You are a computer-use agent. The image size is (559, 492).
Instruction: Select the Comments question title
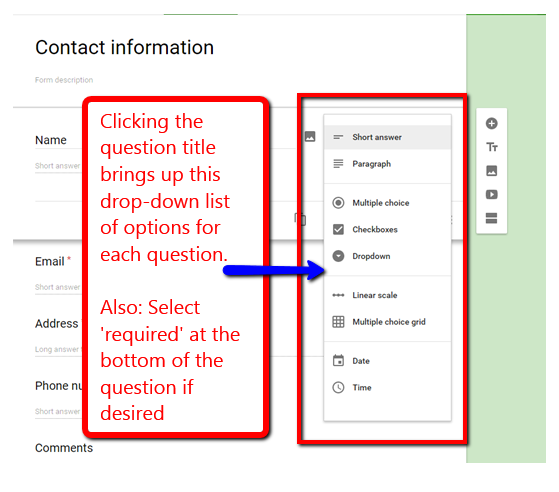[x=64, y=448]
